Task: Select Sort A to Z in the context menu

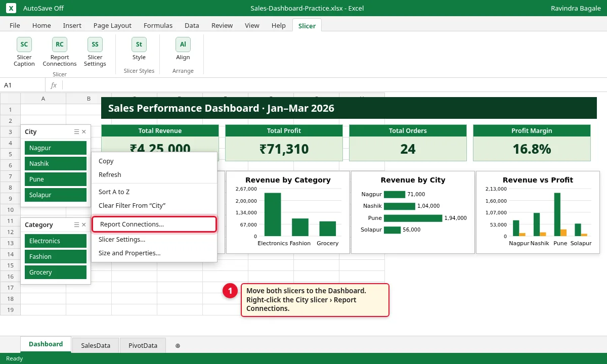Action: [154, 192]
